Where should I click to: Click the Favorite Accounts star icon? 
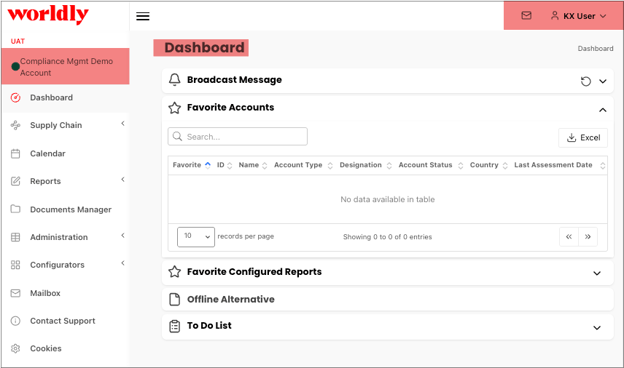[x=174, y=107]
